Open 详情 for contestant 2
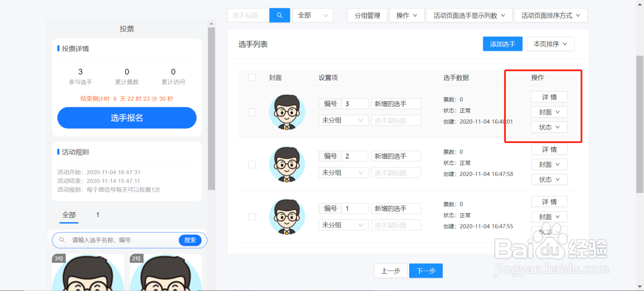This screenshot has width=644, height=291. [x=549, y=149]
